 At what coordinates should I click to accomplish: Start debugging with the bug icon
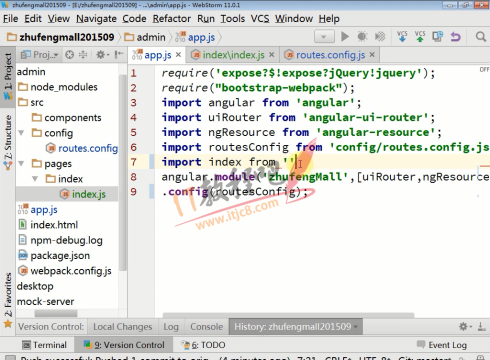click(362, 36)
